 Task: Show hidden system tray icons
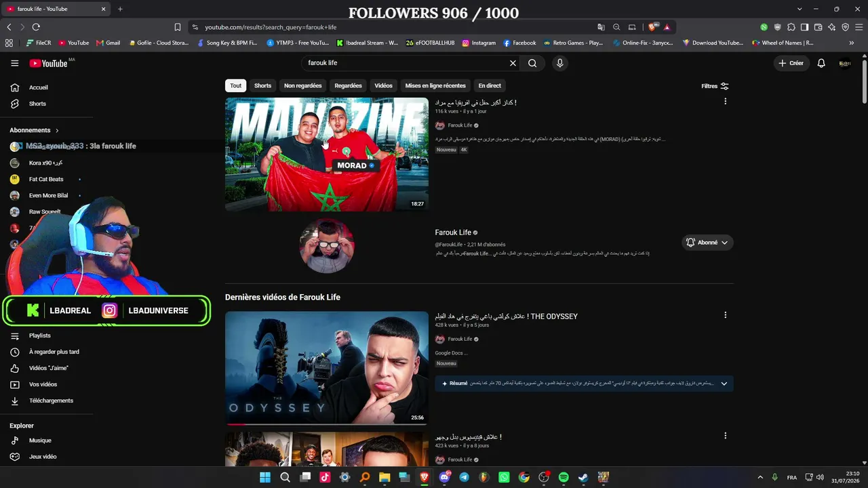click(760, 477)
